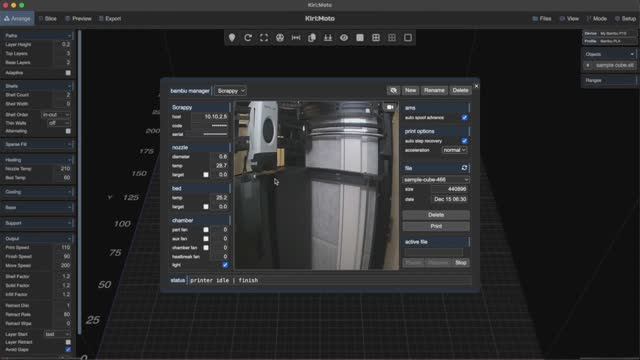The width and height of the screenshot is (640, 360).
Task: Expand the Base section
Action: coord(37,207)
